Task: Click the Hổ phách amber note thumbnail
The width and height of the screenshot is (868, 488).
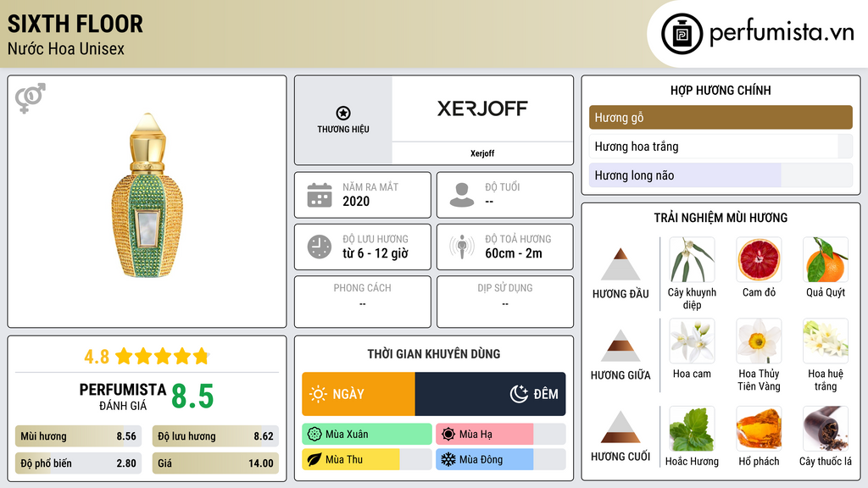Action: (x=759, y=429)
